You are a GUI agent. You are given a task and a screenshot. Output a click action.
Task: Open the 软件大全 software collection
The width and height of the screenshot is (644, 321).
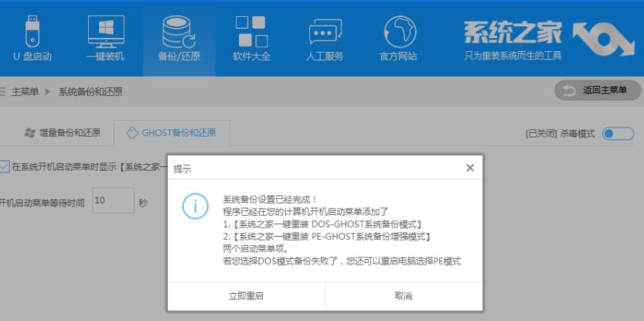click(x=251, y=39)
